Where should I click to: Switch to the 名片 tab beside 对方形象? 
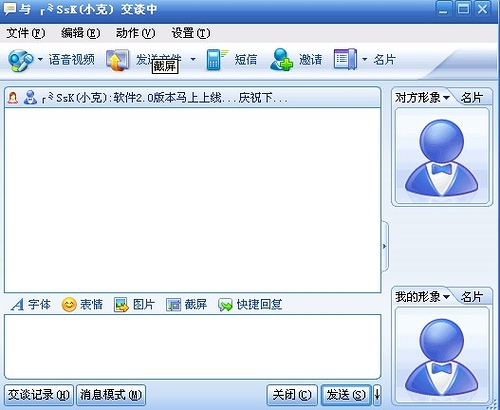(x=472, y=98)
